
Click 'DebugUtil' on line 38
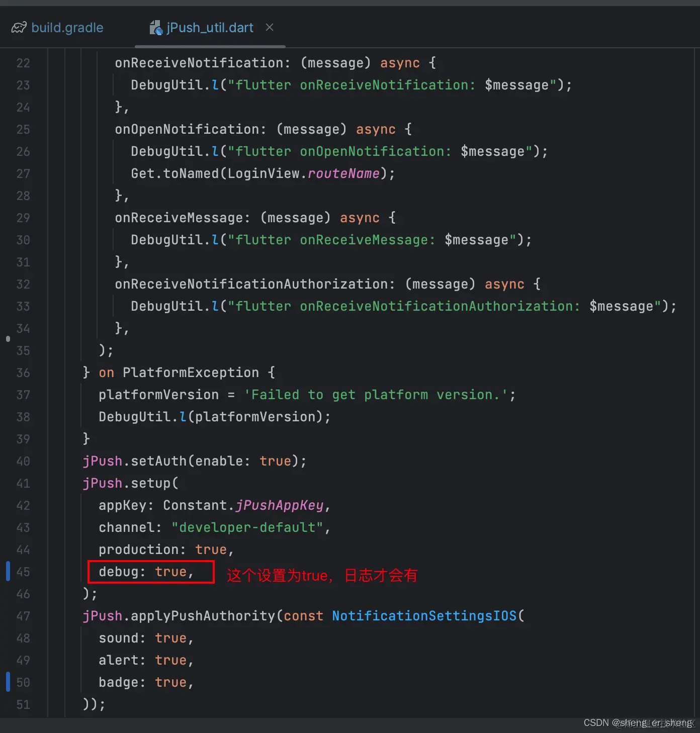coord(135,417)
